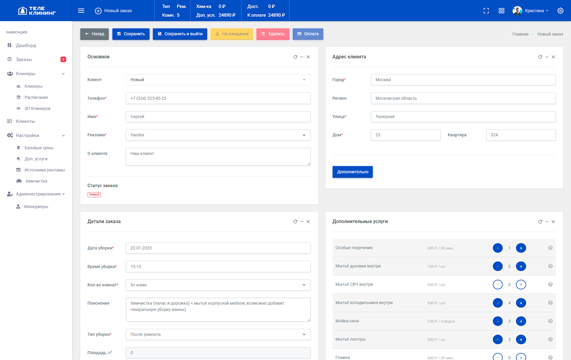Click the Дата уборки field
571x360 pixels.
pos(218,248)
